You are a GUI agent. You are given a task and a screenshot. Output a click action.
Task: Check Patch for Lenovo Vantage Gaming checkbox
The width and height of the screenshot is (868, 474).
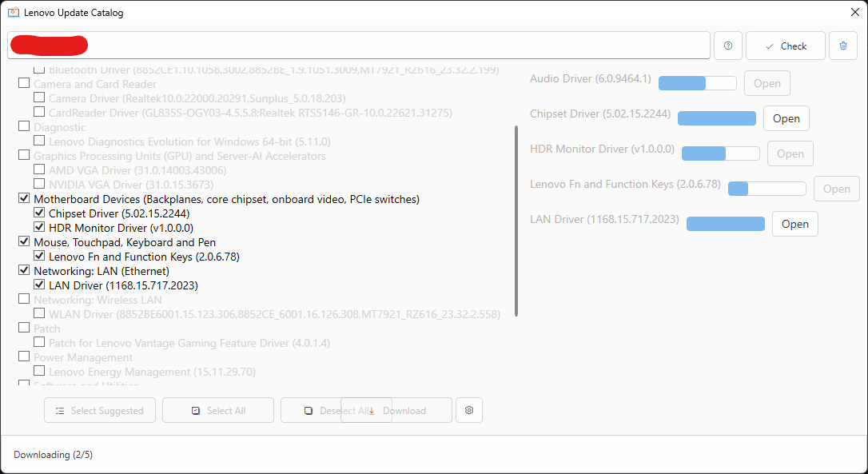pyautogui.click(x=38, y=342)
